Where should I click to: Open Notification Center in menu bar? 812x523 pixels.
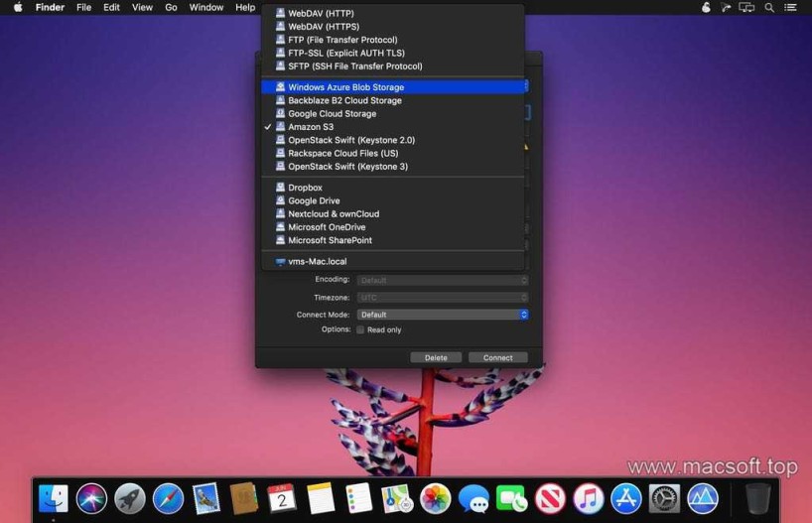[792, 7]
